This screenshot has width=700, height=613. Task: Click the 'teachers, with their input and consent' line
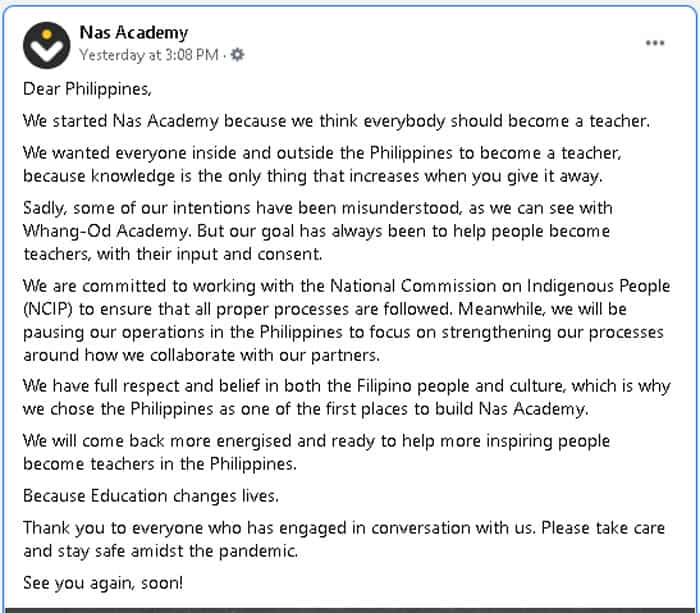[x=172, y=254]
